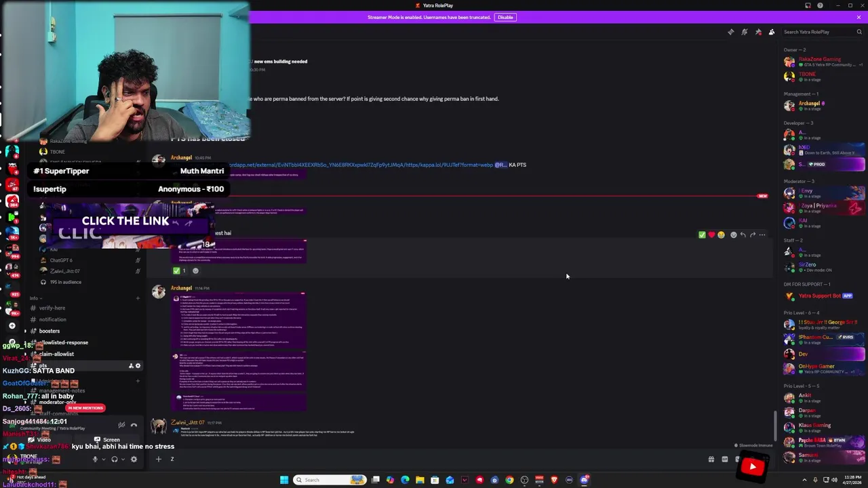The image size is (868, 488).
Task: Open the notification channel
Action: tap(52, 319)
